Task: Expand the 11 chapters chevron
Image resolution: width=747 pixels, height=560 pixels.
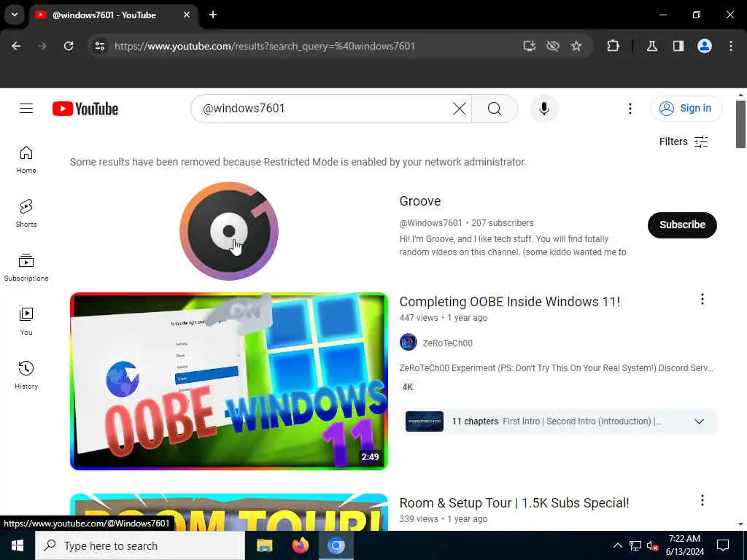Action: tap(699, 421)
